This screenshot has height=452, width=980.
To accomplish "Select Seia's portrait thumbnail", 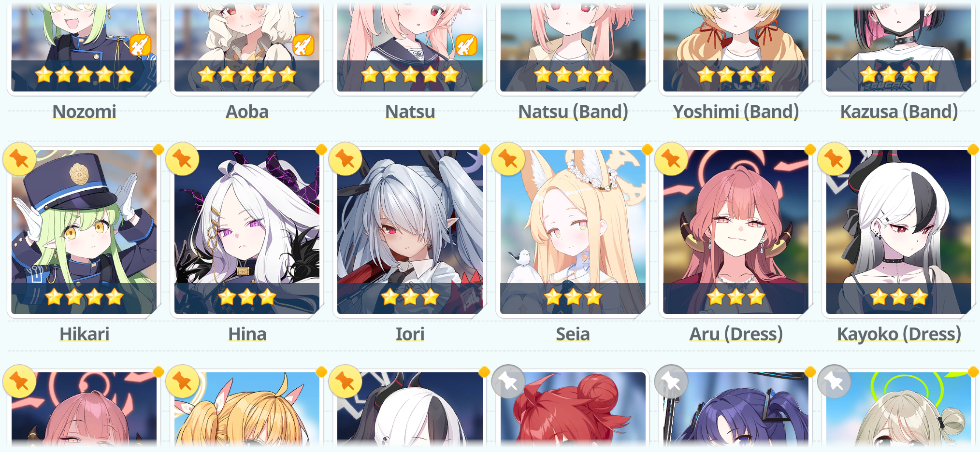I will tap(573, 232).
